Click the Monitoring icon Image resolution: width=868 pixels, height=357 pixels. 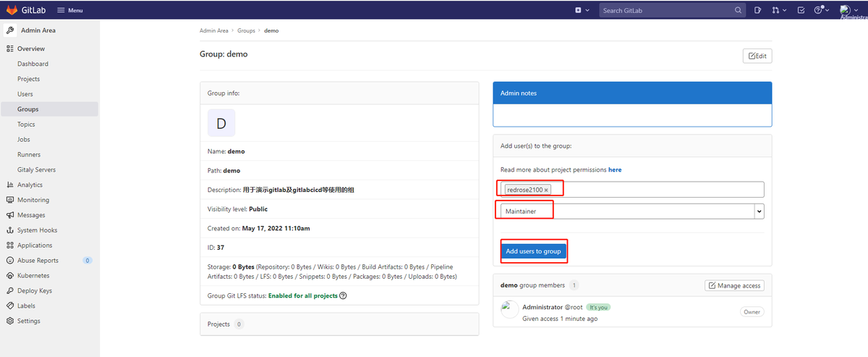[10, 200]
